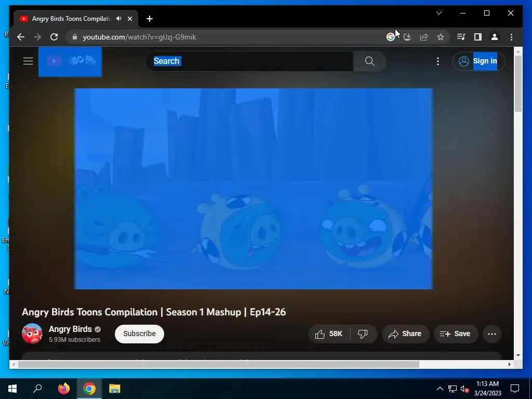Click vertical scrollbar up arrow
This screenshot has width=532, height=399.
518,51
